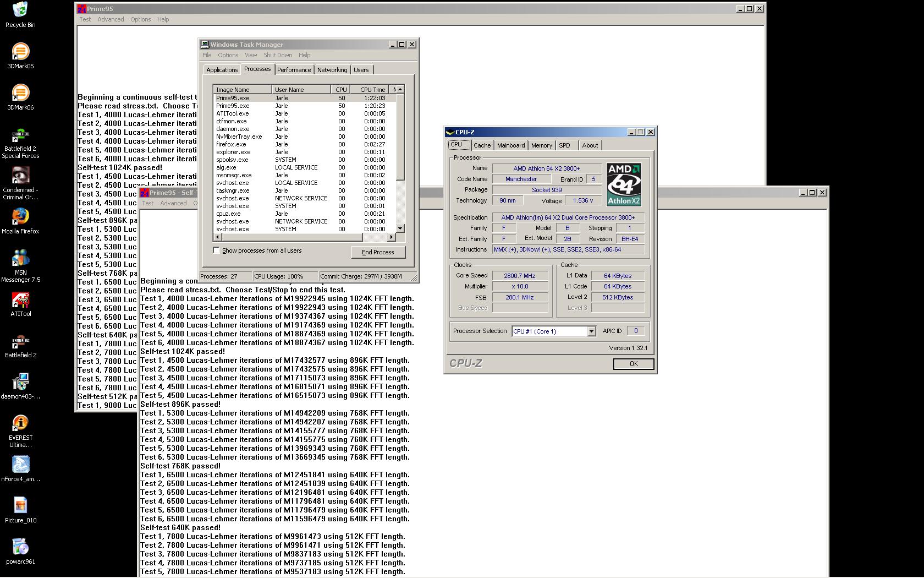The height and width of the screenshot is (578, 924).
Task: Select cpuz.exe process row
Action: (x=305, y=214)
